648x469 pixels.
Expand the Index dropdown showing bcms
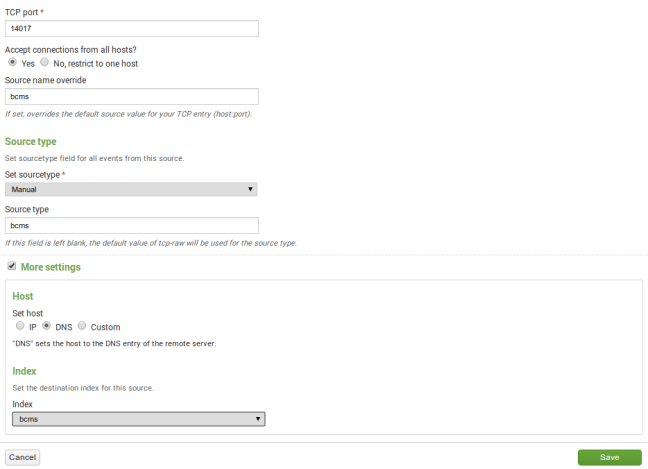tap(138, 419)
